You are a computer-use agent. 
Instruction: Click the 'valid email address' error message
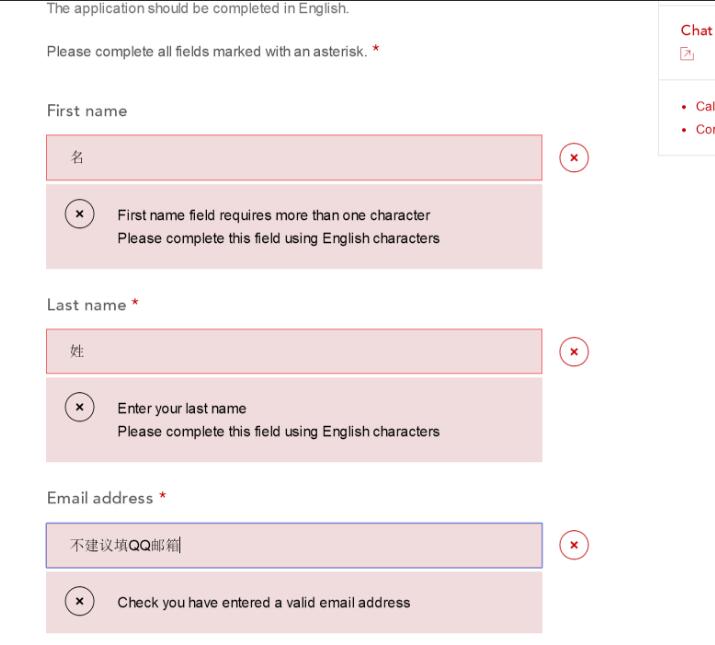pos(263,602)
